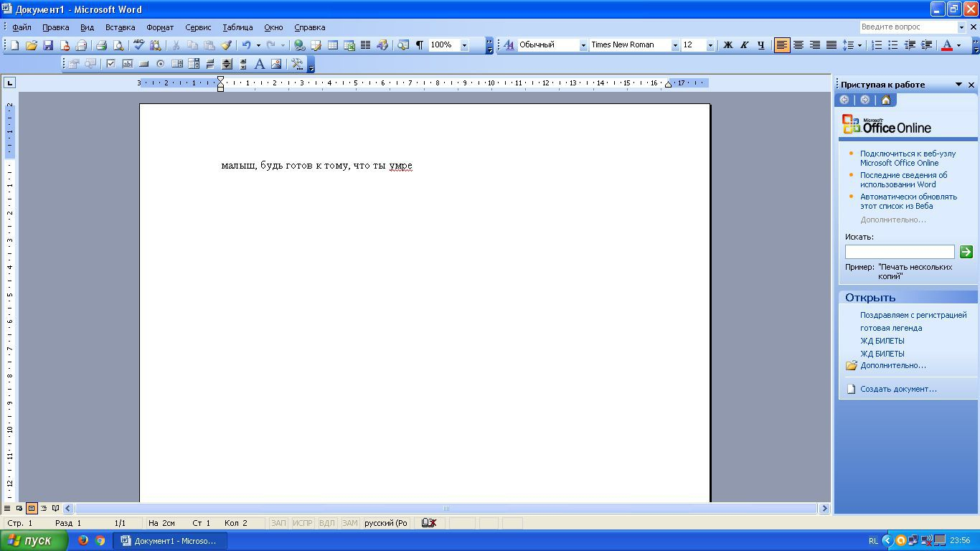The image size is (980, 551).
Task: Open recent file готовая легенда
Action: click(891, 328)
